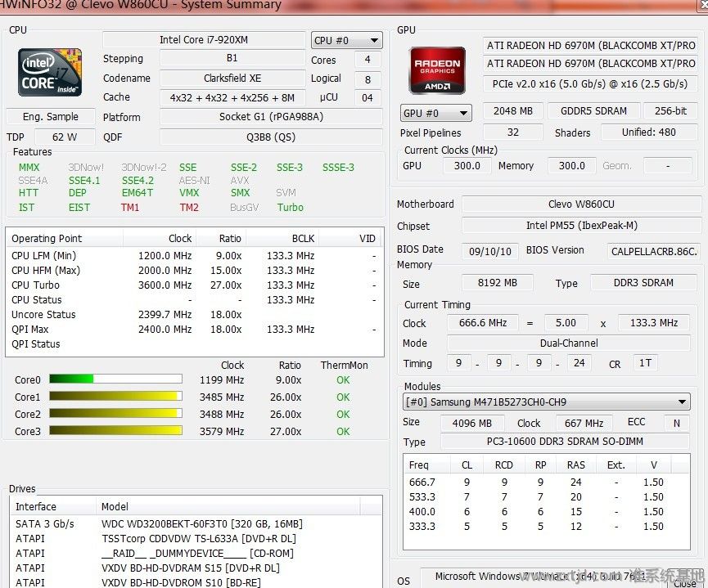This screenshot has height=588, width=708.
Task: Click the Core0 usage bar
Action: tap(115, 379)
